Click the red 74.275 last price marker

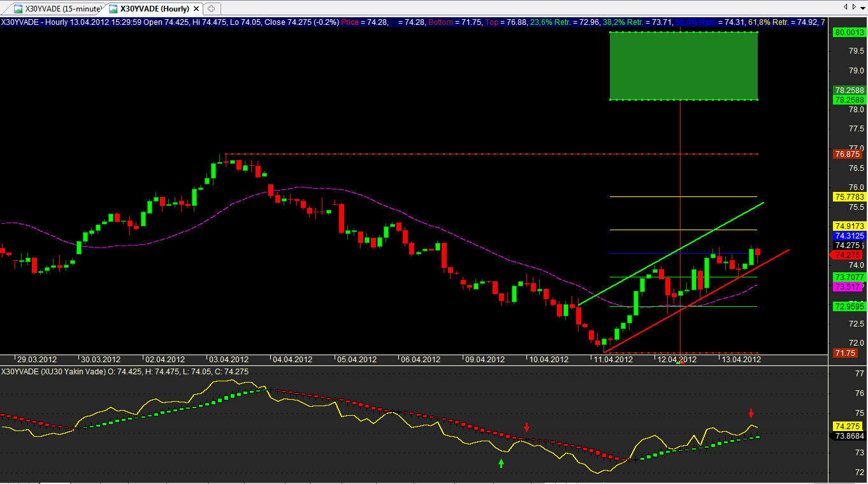(846, 255)
